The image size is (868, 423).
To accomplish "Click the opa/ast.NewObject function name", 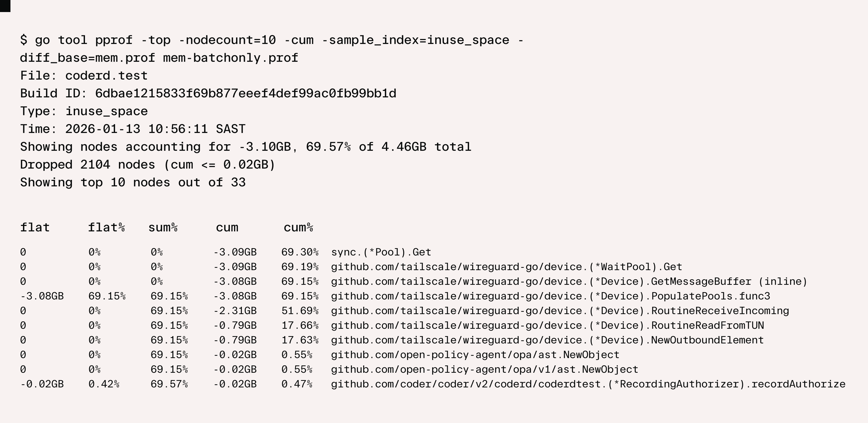I will [x=475, y=355].
